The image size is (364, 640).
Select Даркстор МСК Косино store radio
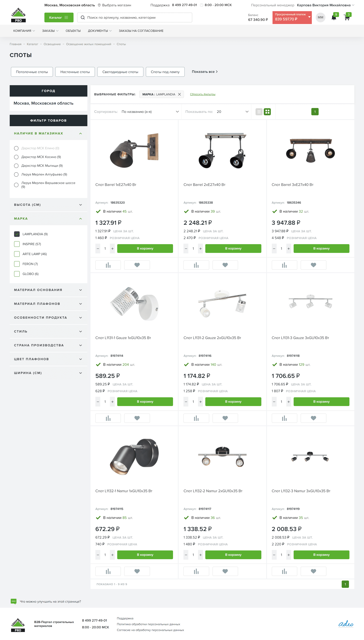pos(16,157)
